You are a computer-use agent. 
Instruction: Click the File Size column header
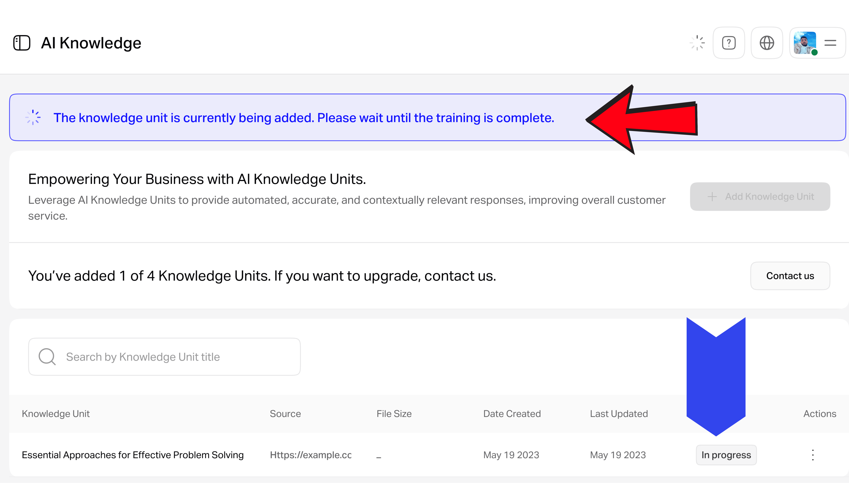[x=394, y=414]
